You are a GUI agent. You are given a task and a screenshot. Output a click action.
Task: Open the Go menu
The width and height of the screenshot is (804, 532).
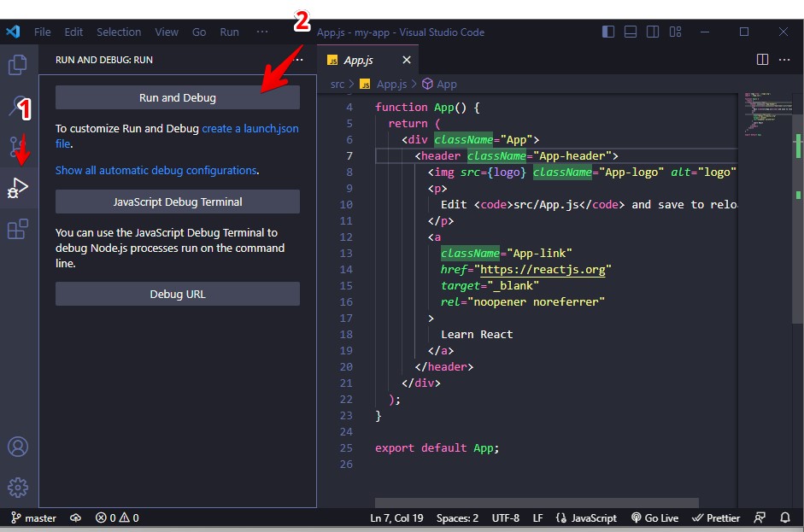tap(199, 32)
